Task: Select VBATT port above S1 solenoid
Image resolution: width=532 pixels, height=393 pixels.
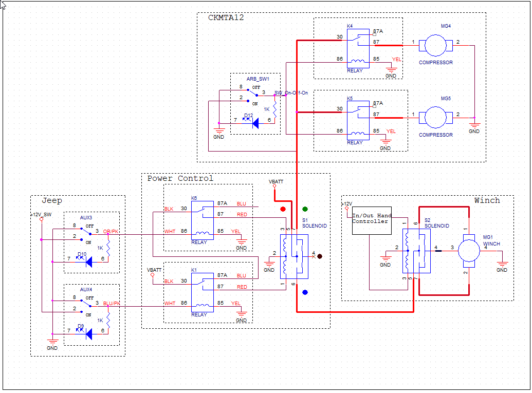Action: click(276, 183)
